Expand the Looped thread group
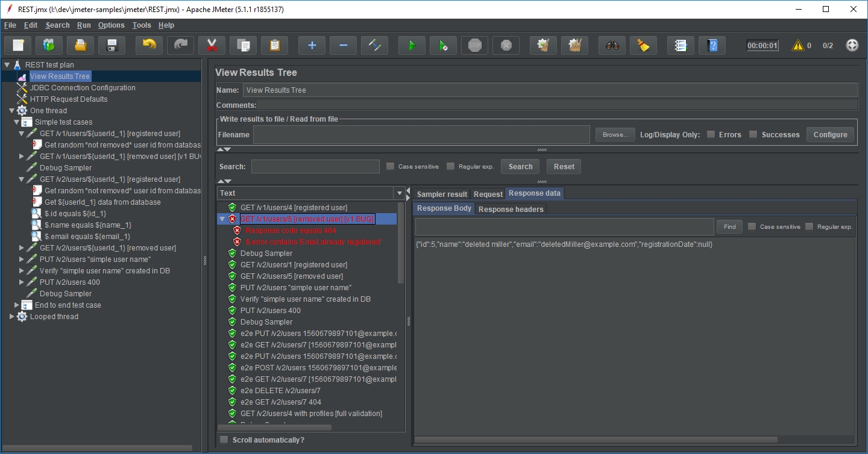Image resolution: width=868 pixels, height=454 pixels. (12, 317)
